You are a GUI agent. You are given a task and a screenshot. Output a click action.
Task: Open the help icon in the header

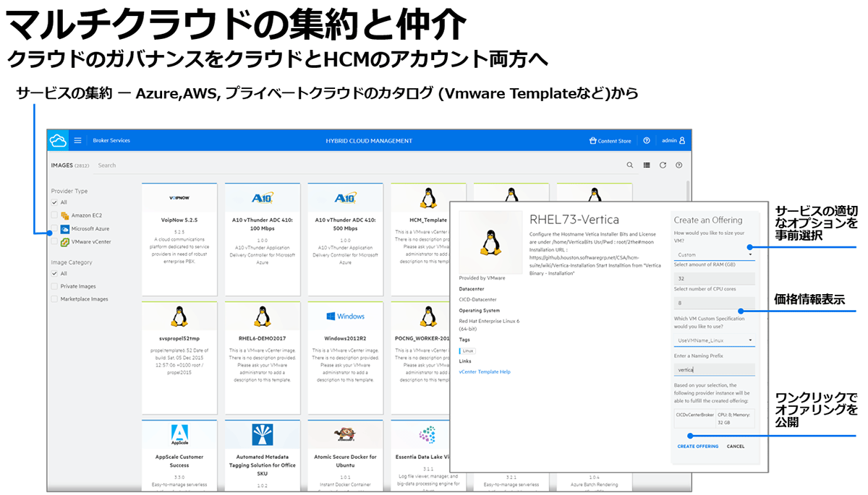coord(647,141)
